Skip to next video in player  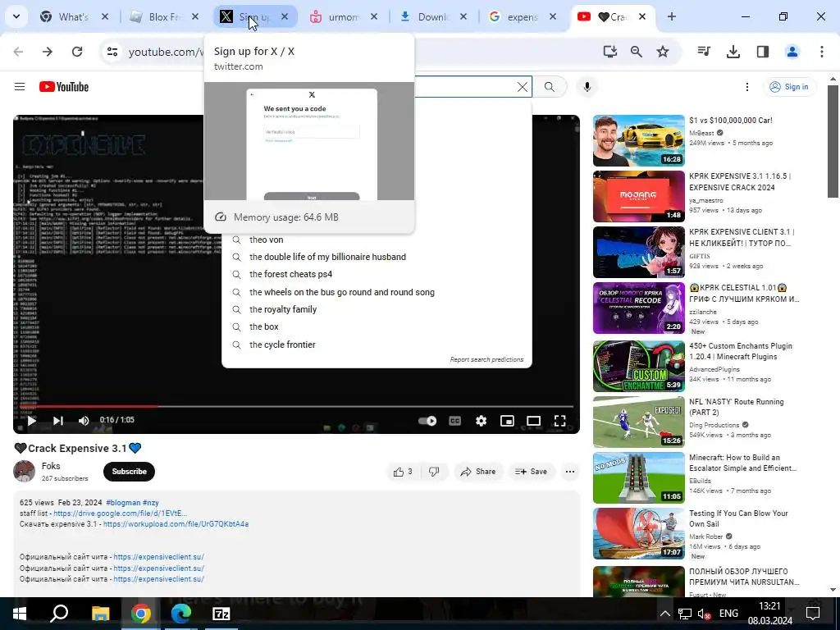click(58, 421)
